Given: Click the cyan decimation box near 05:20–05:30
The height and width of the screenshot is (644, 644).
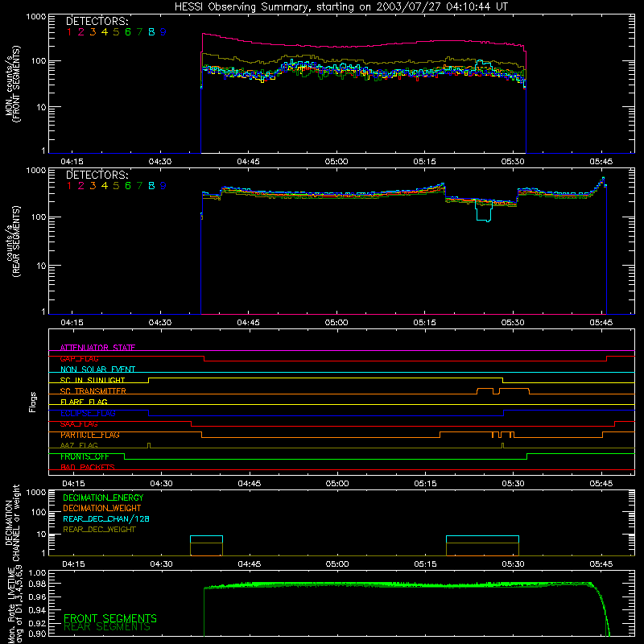Looking at the screenshot, I should coord(482,539).
